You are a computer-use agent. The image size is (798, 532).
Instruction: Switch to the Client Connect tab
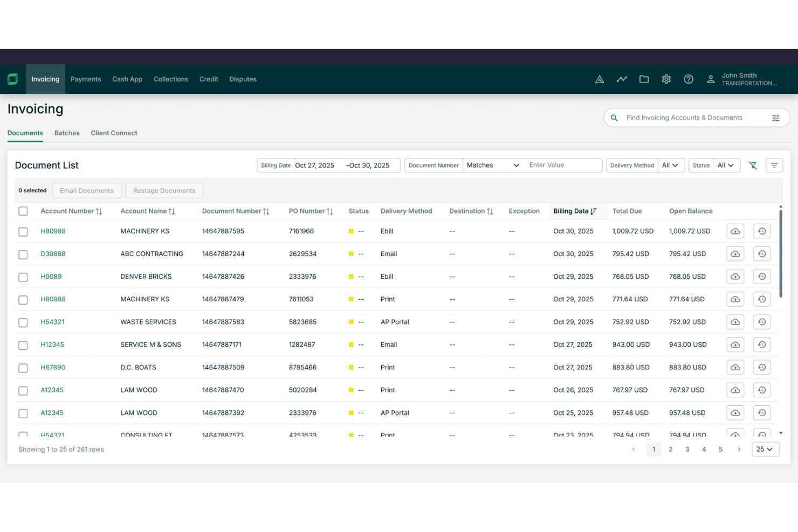pos(114,133)
